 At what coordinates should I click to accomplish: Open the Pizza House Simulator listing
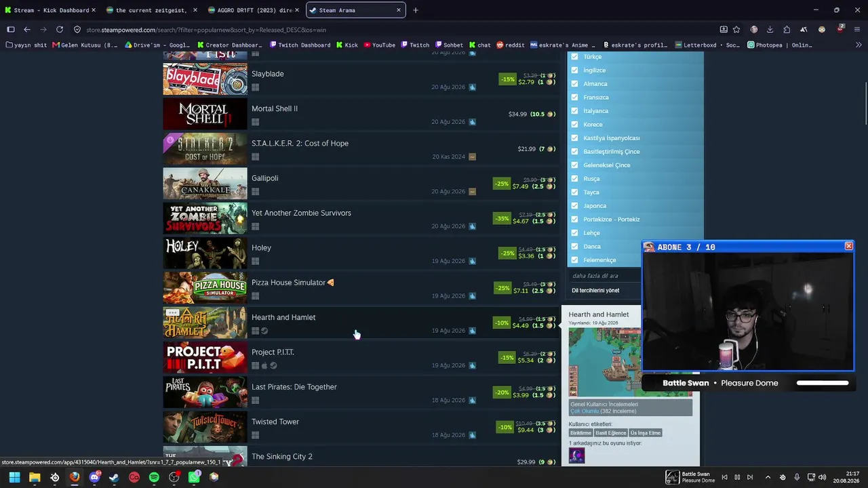pos(361,288)
